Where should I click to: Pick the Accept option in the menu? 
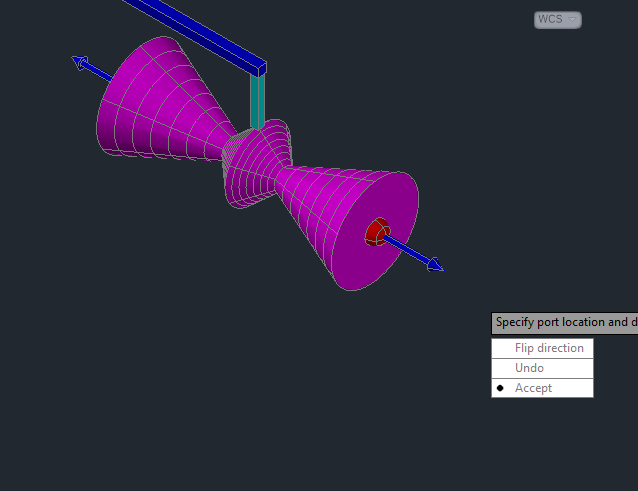pos(542,388)
